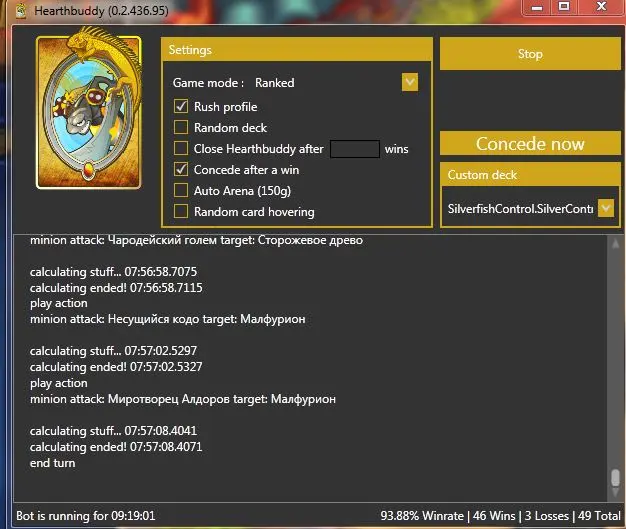Click 'Bot is running for 09:19:01' status
The height and width of the screenshot is (529, 626).
85,515
